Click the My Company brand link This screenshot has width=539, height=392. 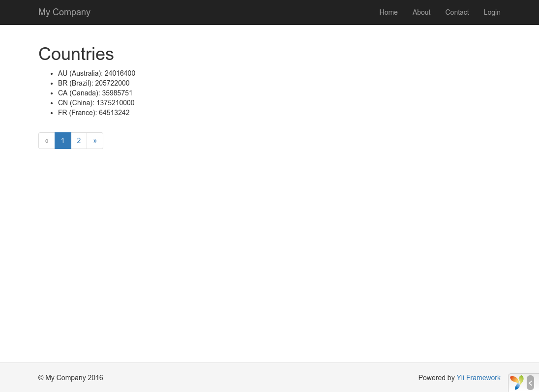[64, 12]
